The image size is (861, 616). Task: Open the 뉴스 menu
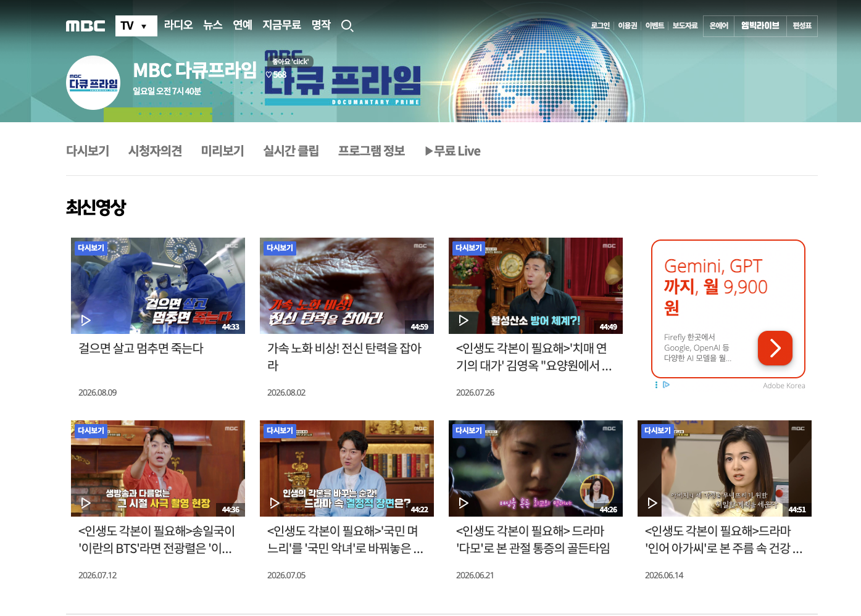213,25
